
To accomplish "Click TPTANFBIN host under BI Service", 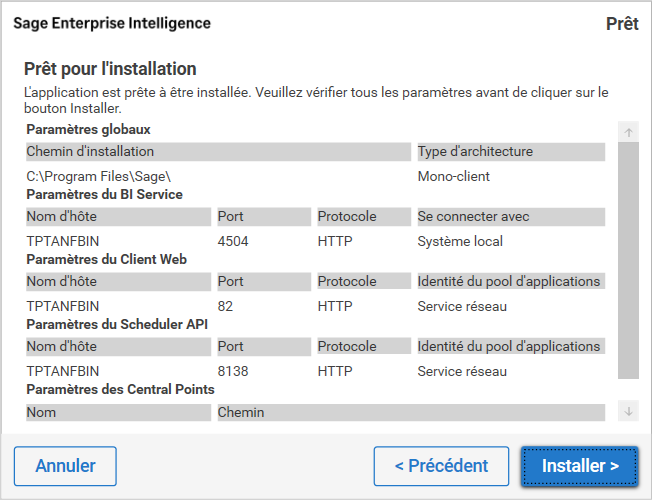I will 64,241.
